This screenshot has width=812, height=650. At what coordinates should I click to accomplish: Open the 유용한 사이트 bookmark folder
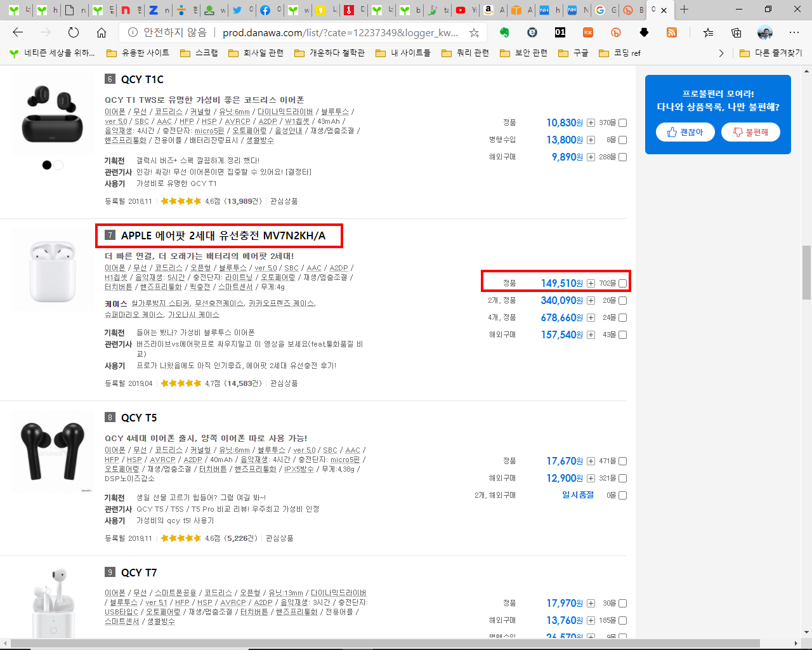coord(138,53)
